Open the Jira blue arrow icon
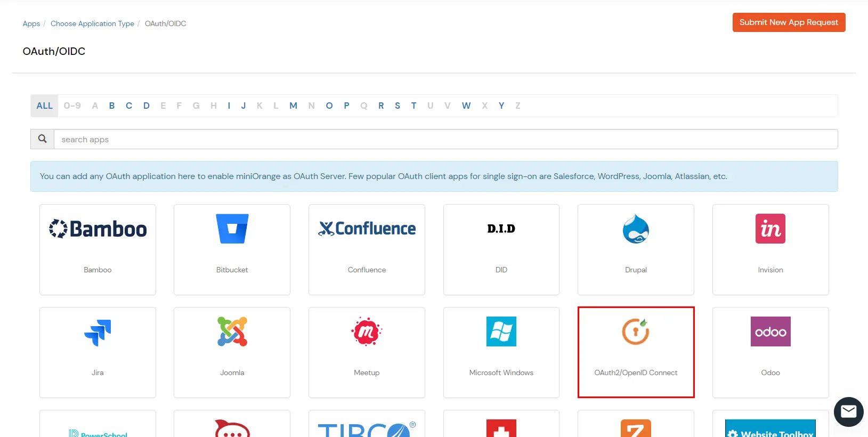 click(98, 332)
